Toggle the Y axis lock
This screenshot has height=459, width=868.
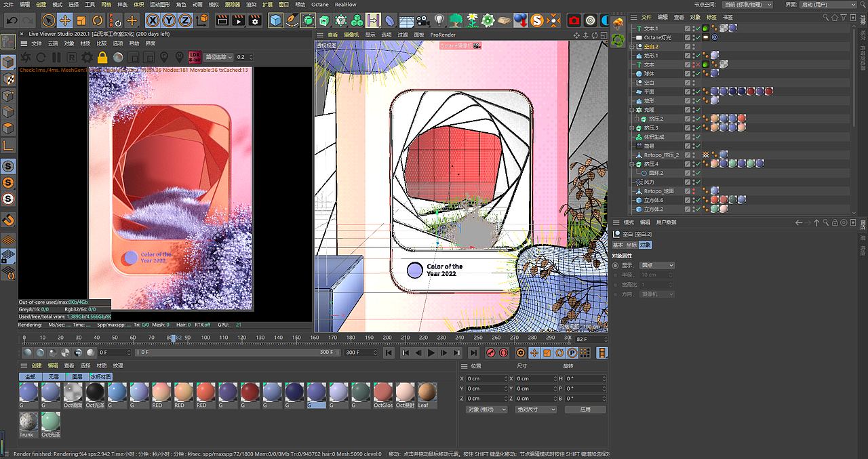click(x=169, y=20)
